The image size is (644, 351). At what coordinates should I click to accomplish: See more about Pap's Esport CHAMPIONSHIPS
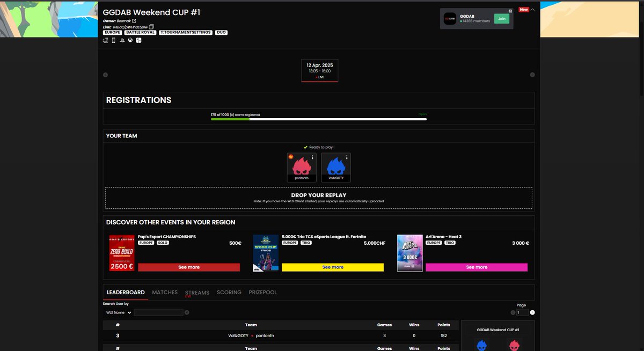189,267
